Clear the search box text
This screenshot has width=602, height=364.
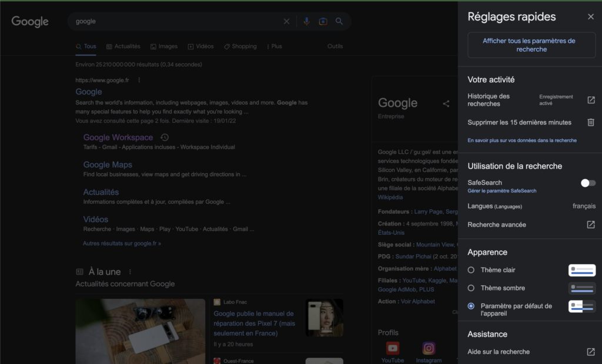pyautogui.click(x=286, y=22)
